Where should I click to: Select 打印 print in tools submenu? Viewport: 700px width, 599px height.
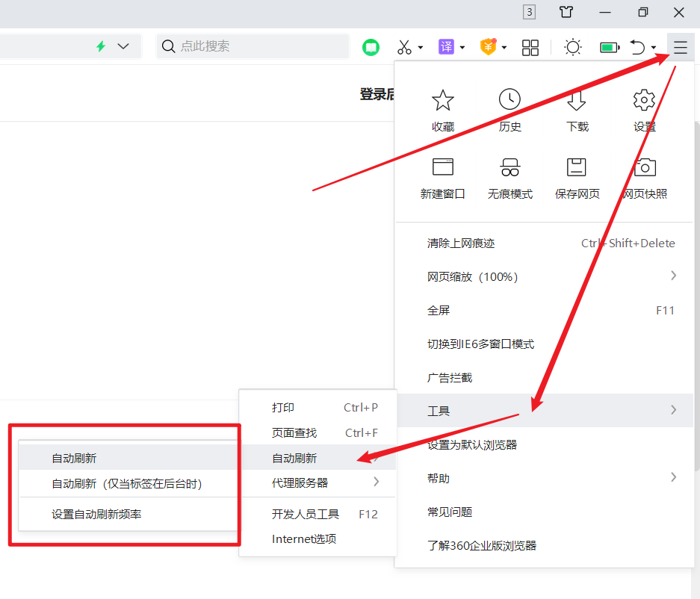(x=318, y=408)
